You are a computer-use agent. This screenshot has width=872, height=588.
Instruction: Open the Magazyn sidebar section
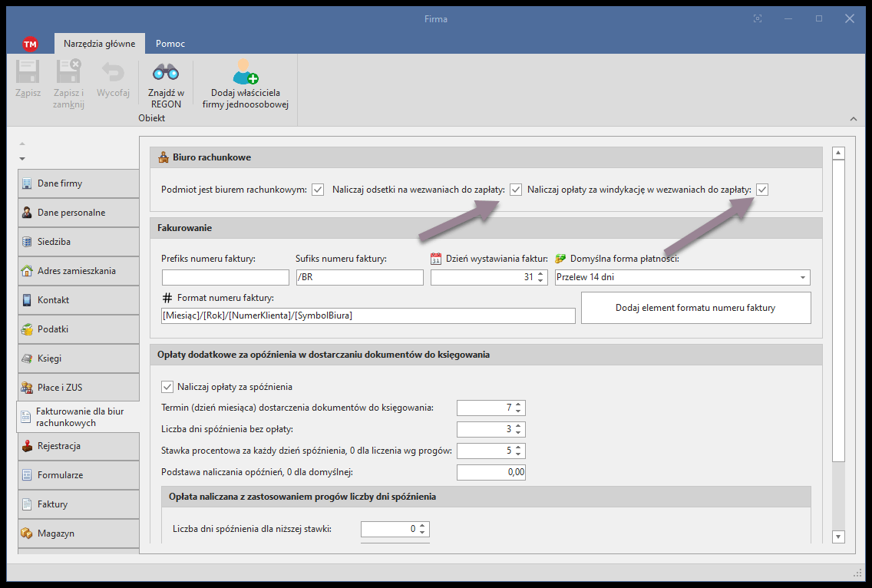(x=78, y=533)
